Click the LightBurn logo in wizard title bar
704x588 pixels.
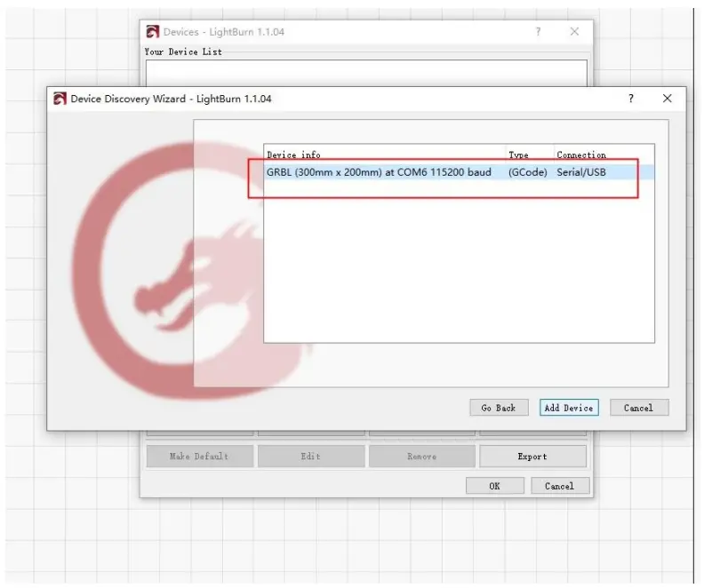pyautogui.click(x=60, y=99)
